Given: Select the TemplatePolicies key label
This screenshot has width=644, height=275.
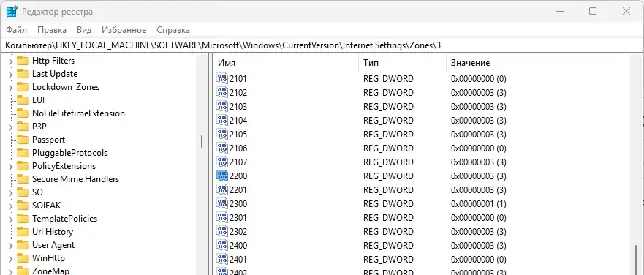Looking at the screenshot, I should [64, 219].
